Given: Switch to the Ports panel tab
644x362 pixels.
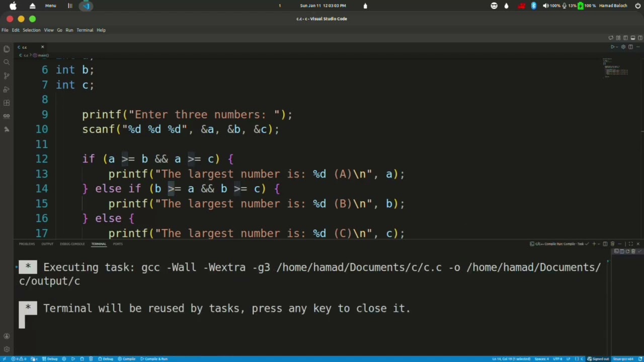Looking at the screenshot, I should (x=118, y=244).
